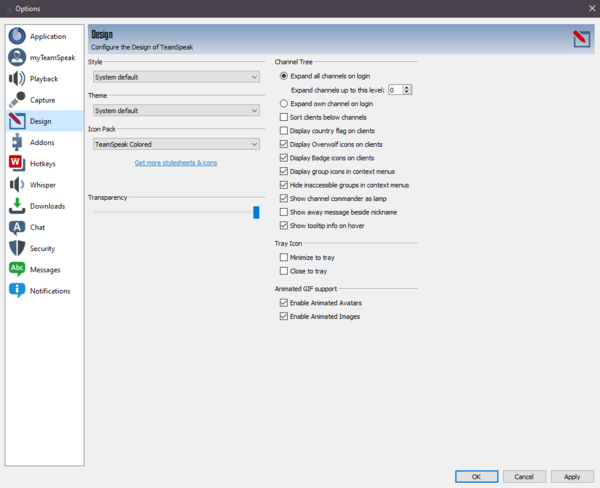Toggle Show tooltip info on hover
The image size is (600, 488).
(284, 226)
